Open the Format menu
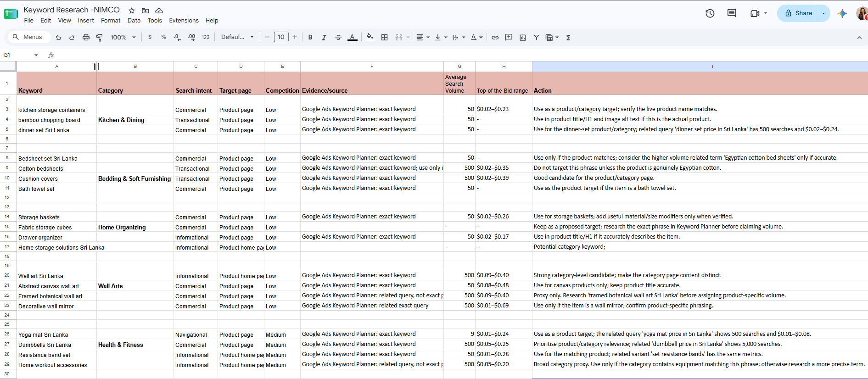The image size is (868, 379). [111, 21]
